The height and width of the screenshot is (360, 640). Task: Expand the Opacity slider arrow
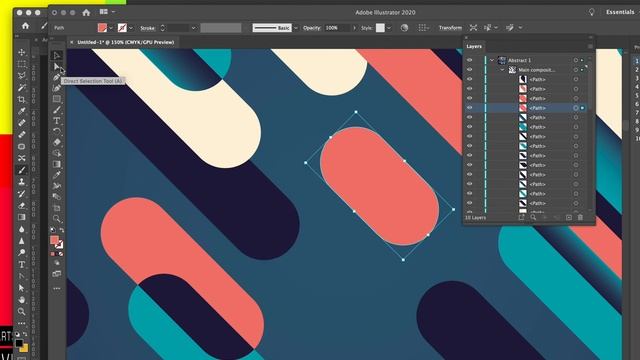[x=354, y=28]
